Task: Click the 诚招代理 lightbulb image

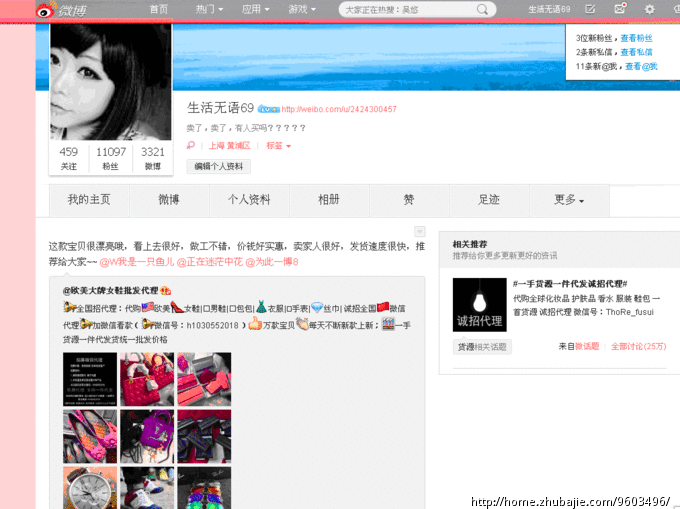Action: [x=479, y=305]
